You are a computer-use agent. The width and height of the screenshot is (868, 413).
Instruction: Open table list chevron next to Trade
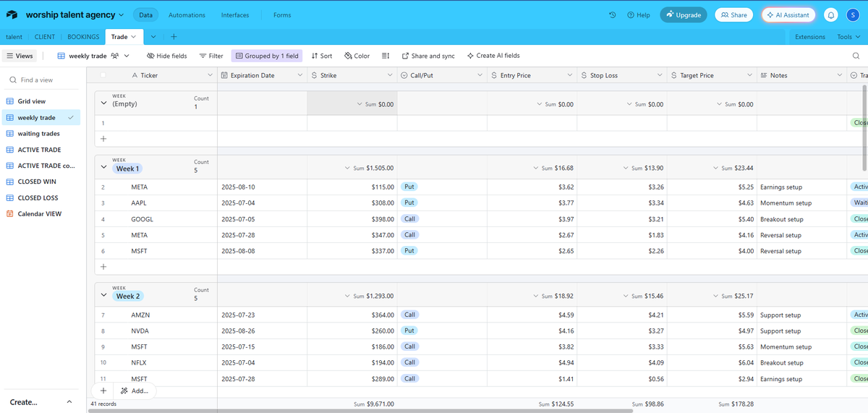click(x=154, y=37)
